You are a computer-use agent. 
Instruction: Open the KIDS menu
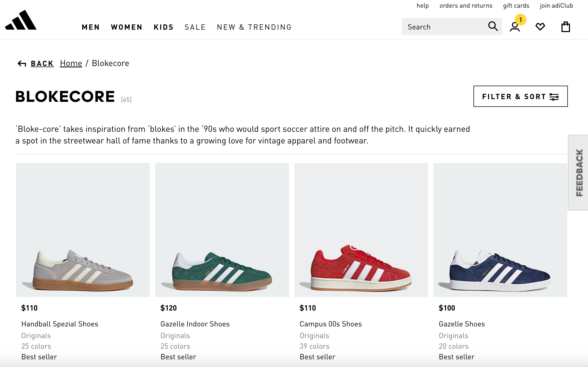coord(164,27)
